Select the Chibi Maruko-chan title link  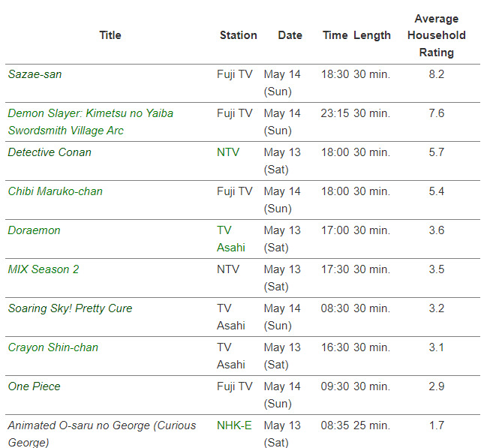point(55,191)
